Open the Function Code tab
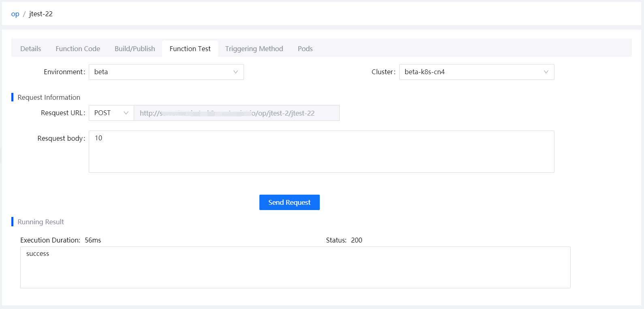Viewport: 644px width, 309px height. point(78,49)
